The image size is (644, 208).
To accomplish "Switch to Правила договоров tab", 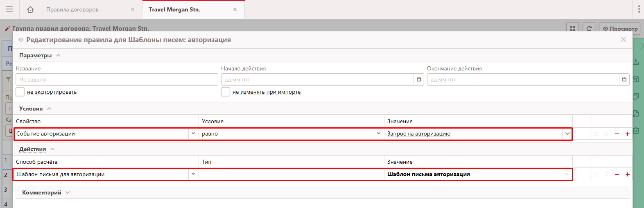I will point(72,9).
